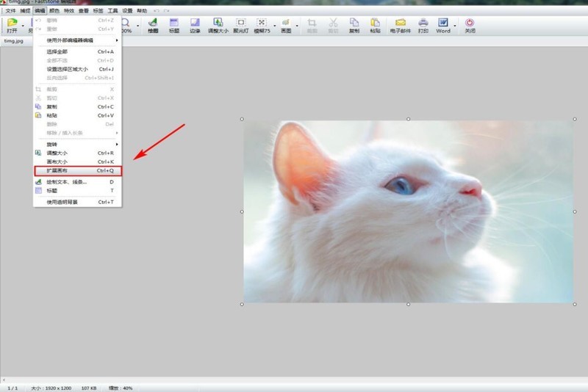Send image to Word via toolbar icon

click(443, 26)
